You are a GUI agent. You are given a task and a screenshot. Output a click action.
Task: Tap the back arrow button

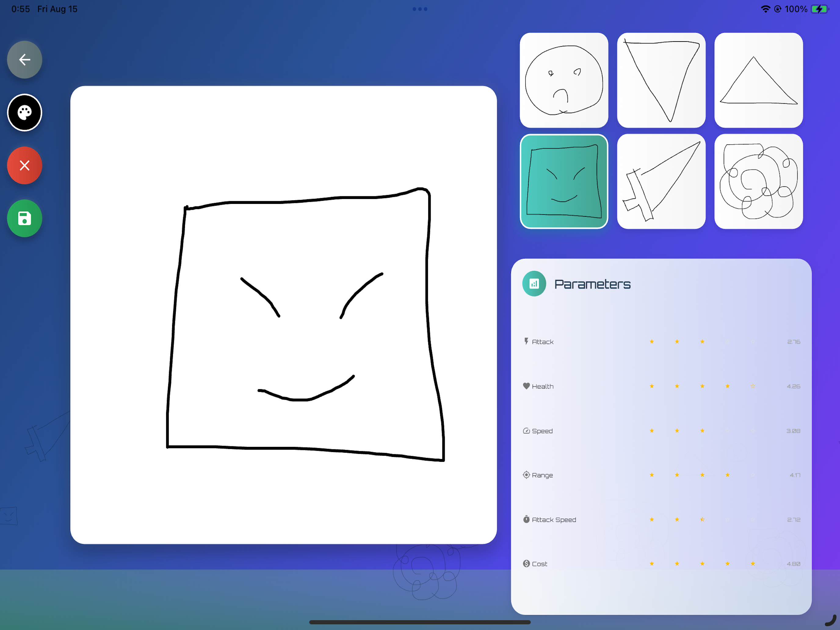coord(25,60)
